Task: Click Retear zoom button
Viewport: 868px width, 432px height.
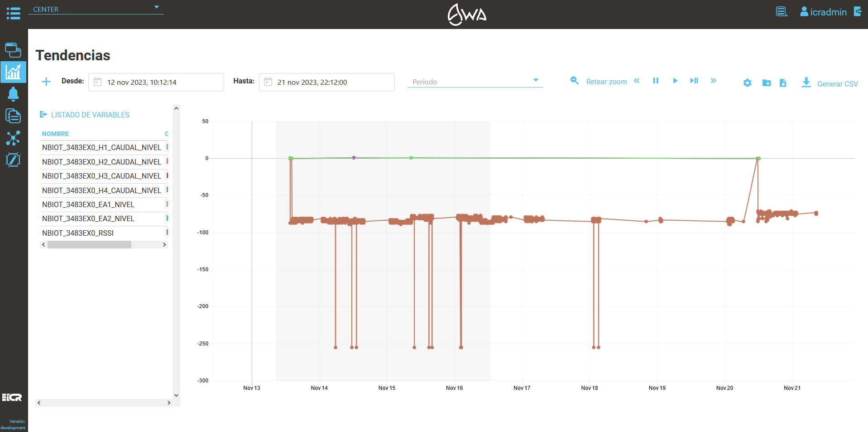Action: coord(599,82)
